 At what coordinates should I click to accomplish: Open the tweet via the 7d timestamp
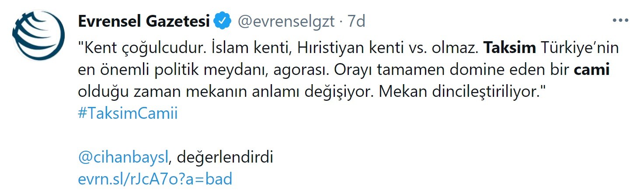pyautogui.click(x=356, y=21)
